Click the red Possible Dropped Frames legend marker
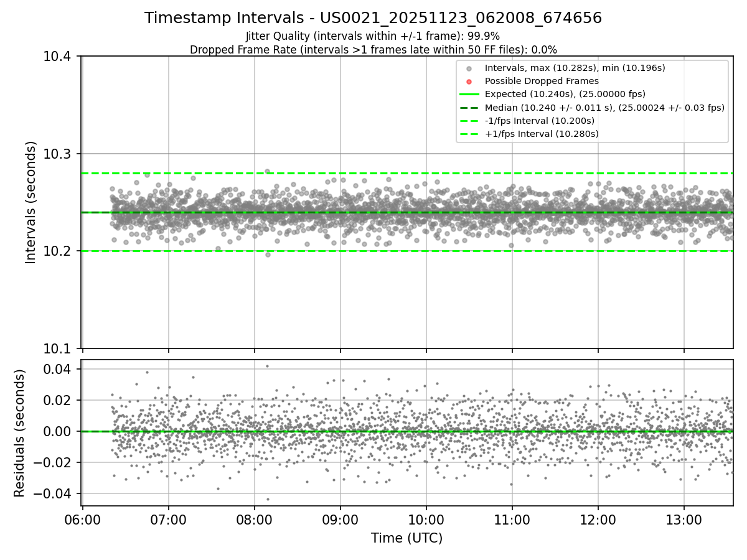 tap(469, 81)
